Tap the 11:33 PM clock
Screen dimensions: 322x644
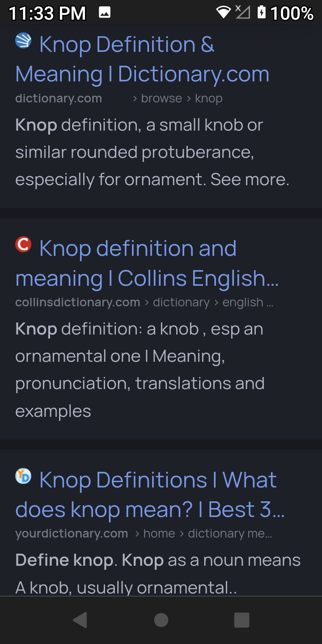tap(47, 13)
